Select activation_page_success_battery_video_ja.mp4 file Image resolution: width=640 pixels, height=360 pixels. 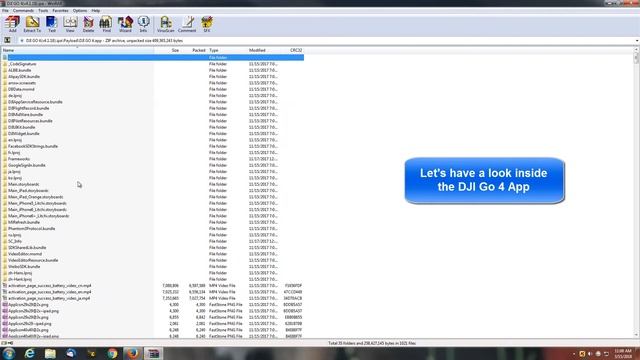[x=49, y=298]
